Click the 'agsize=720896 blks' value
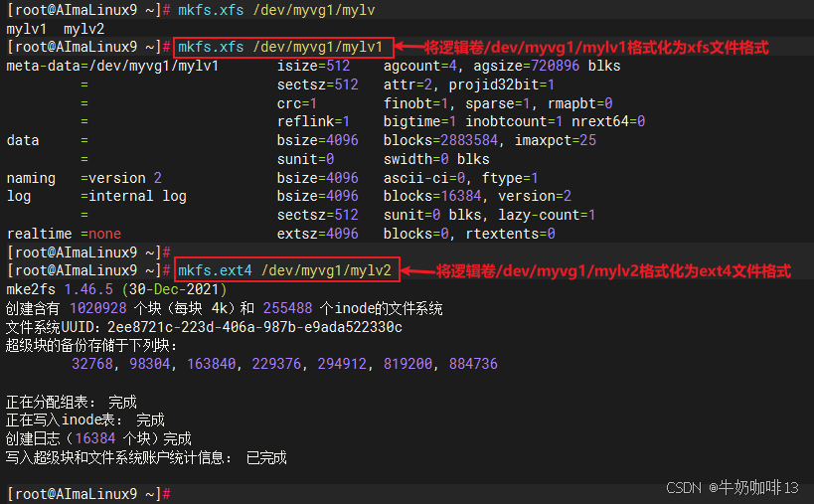 548,66
